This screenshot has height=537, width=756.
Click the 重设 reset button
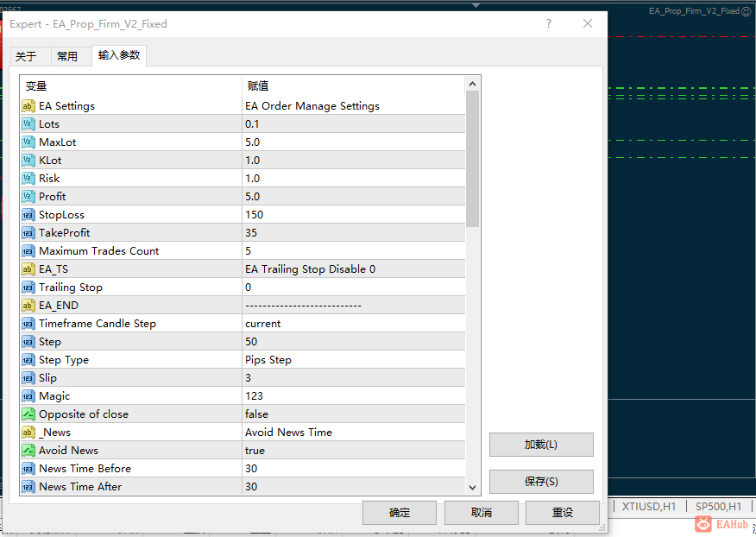pos(562,512)
